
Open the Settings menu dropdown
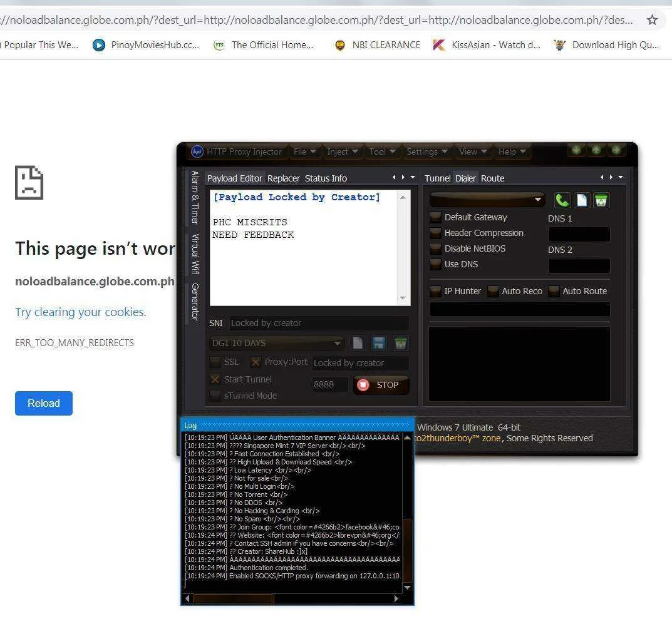[427, 151]
